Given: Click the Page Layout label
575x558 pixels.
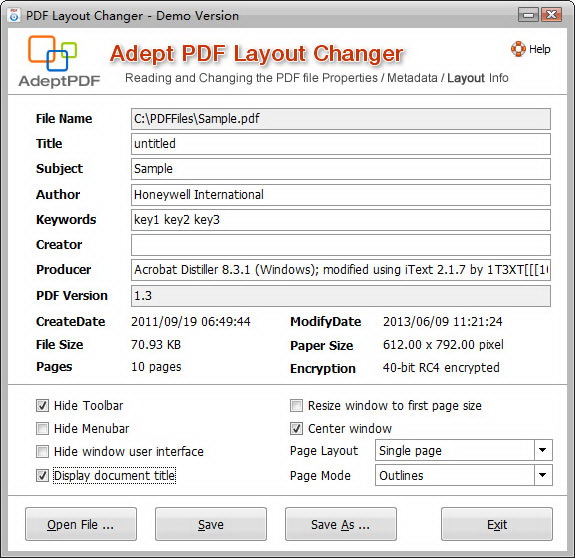Looking at the screenshot, I should [324, 451].
